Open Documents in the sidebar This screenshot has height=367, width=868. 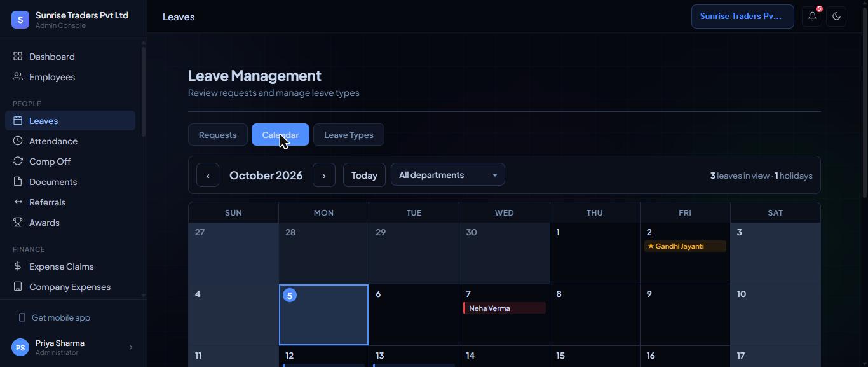pos(70,182)
